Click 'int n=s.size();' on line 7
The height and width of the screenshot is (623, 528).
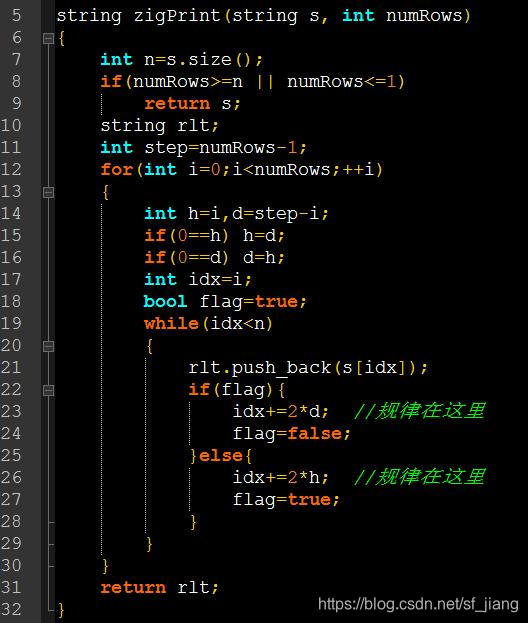182,60
